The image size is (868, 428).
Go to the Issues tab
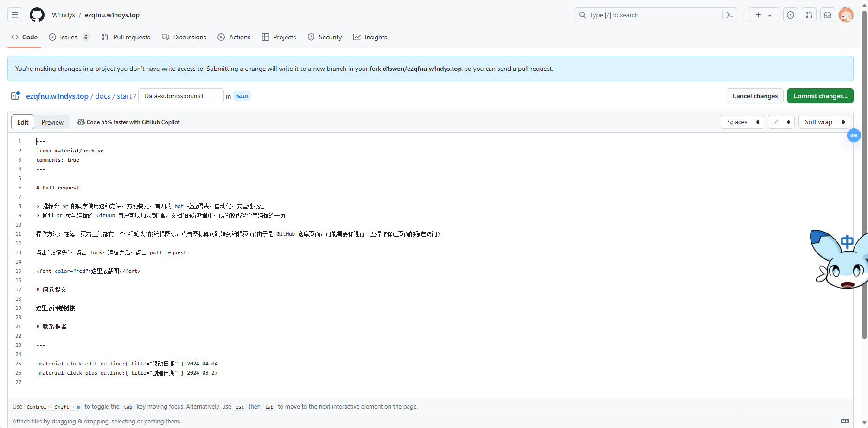click(69, 37)
